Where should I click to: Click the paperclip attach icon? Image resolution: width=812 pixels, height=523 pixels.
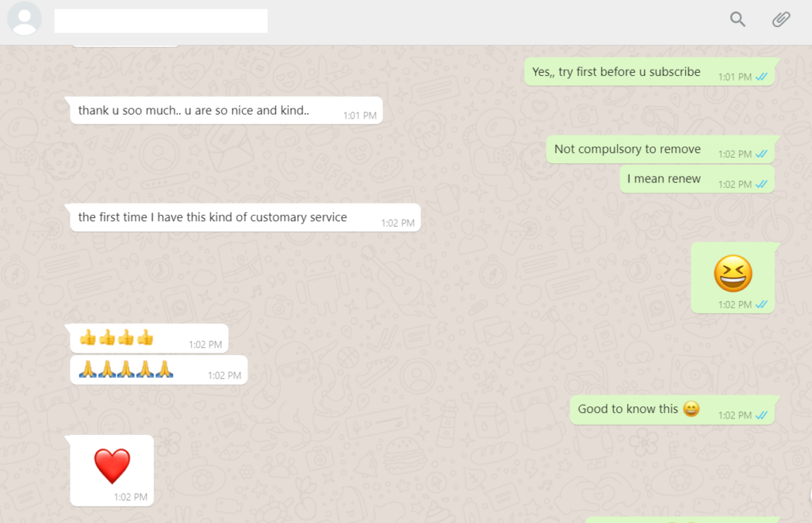[781, 20]
